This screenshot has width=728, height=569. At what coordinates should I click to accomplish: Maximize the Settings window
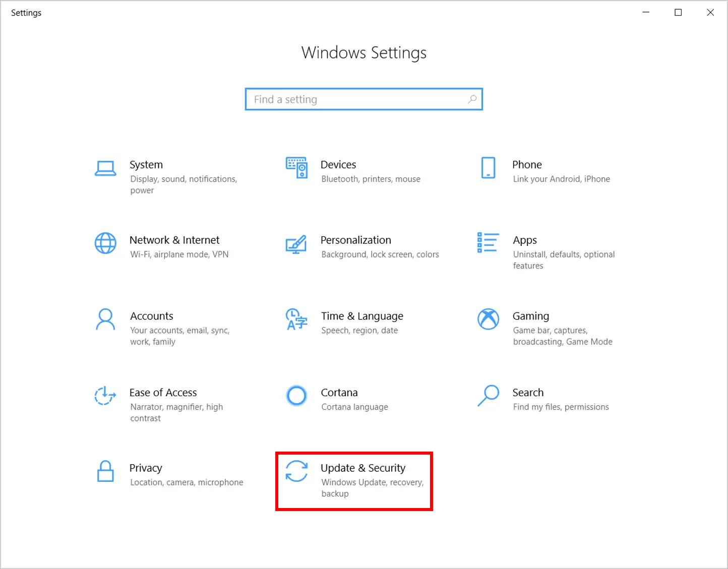tap(678, 13)
